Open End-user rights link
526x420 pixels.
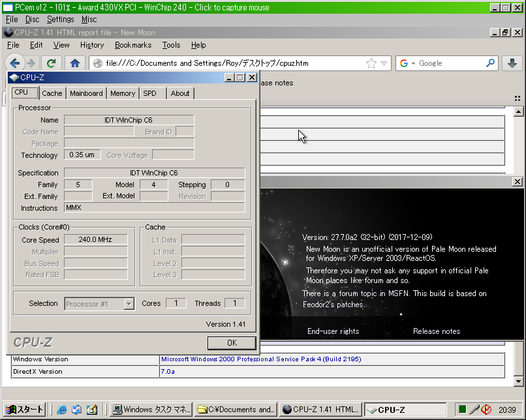click(x=333, y=331)
